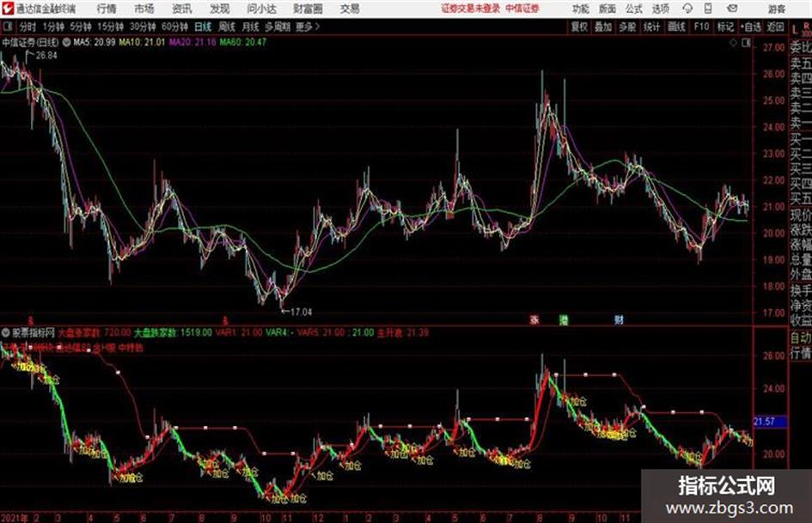Click the MA5: 20.99 value label
Viewport: 812px width, 523px height.
tap(95, 42)
